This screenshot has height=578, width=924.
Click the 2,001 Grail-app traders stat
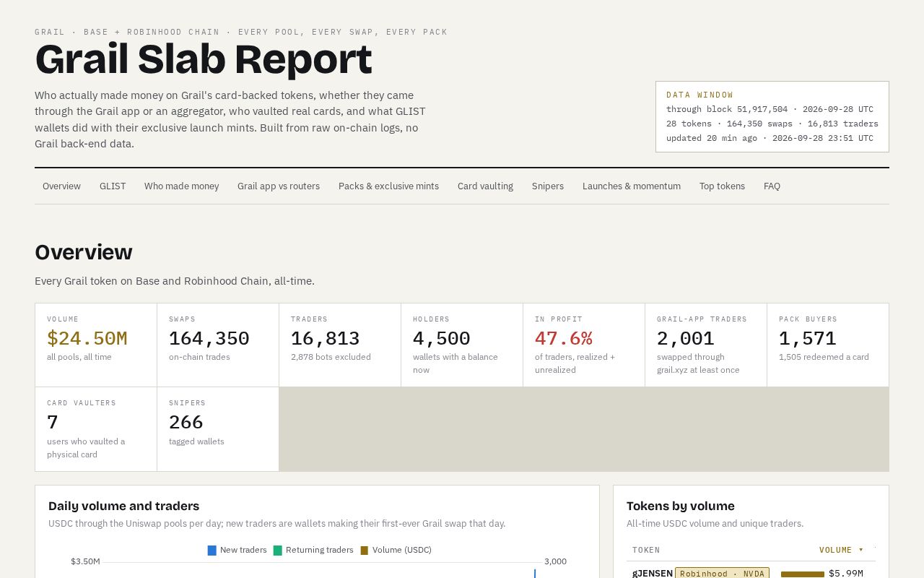[x=685, y=338]
